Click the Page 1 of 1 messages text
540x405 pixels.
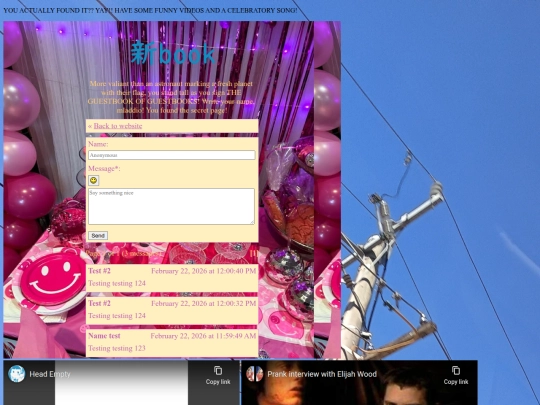pyautogui.click(x=124, y=254)
